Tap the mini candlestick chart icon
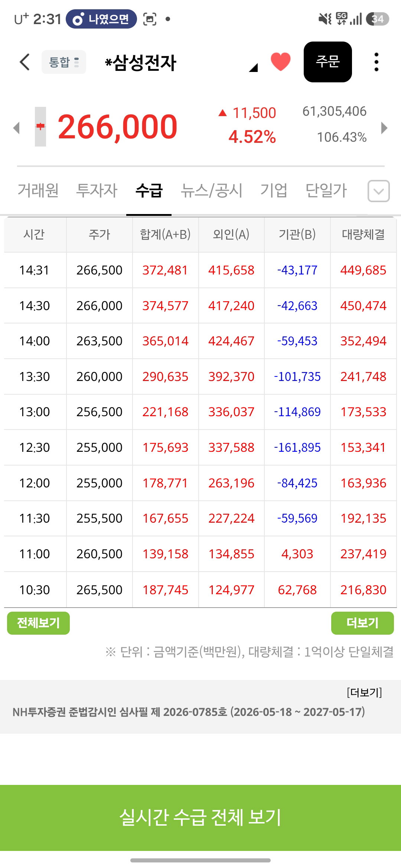401x868 pixels. tap(40, 126)
